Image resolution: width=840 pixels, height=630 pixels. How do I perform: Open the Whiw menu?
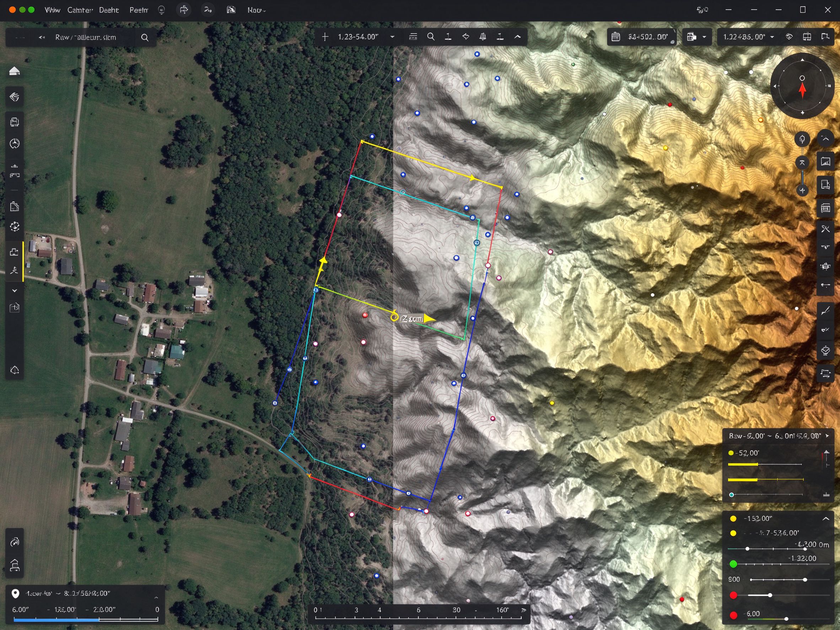click(x=52, y=10)
